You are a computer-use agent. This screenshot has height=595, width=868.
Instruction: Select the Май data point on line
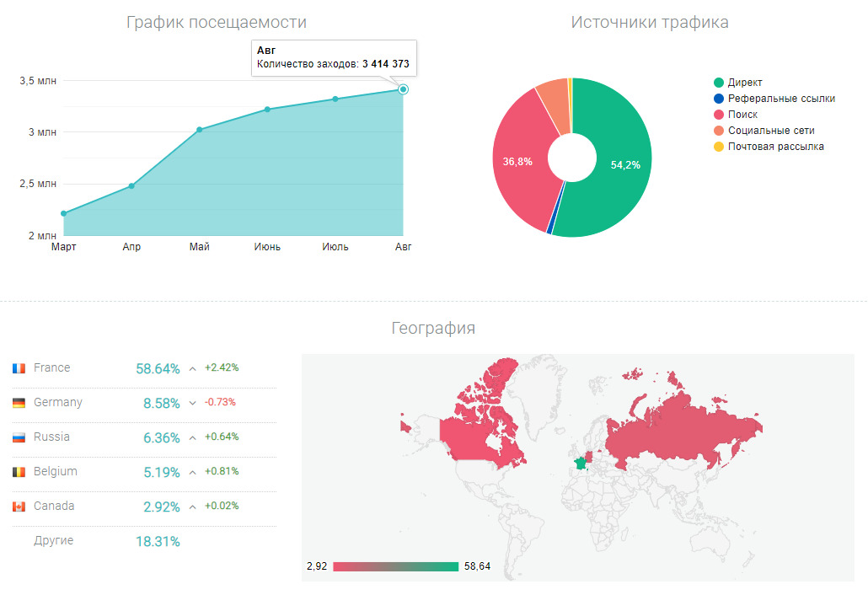click(200, 130)
